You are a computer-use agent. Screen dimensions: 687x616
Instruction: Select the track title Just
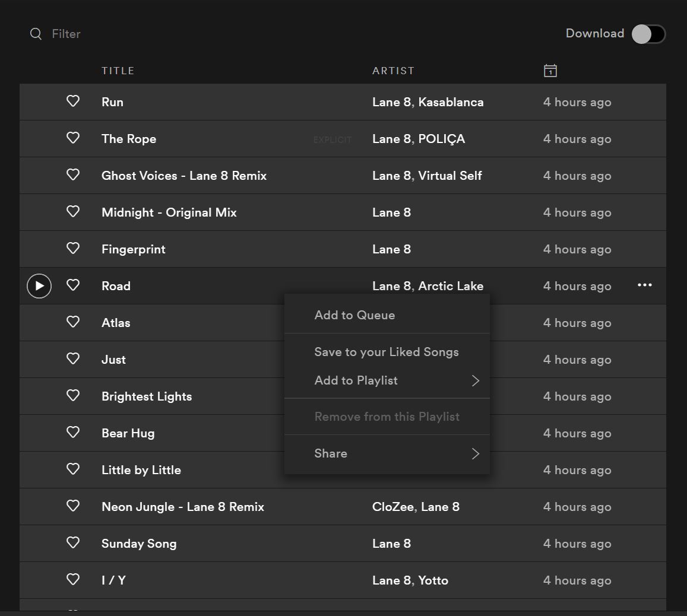coord(113,360)
